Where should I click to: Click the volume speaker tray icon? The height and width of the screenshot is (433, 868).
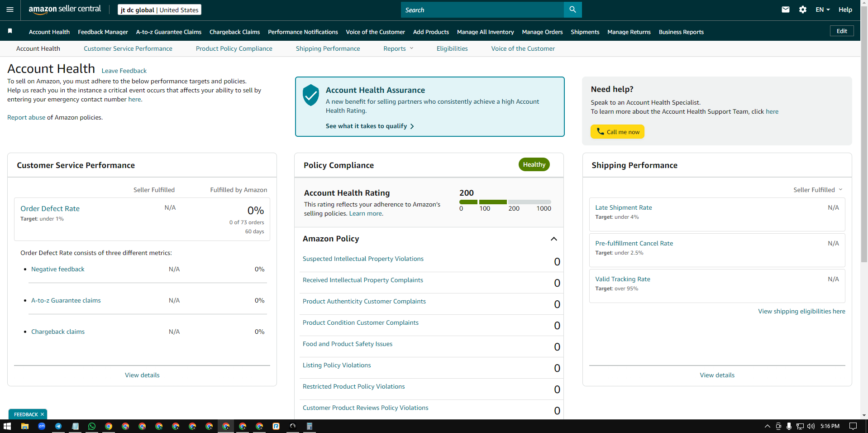(811, 426)
